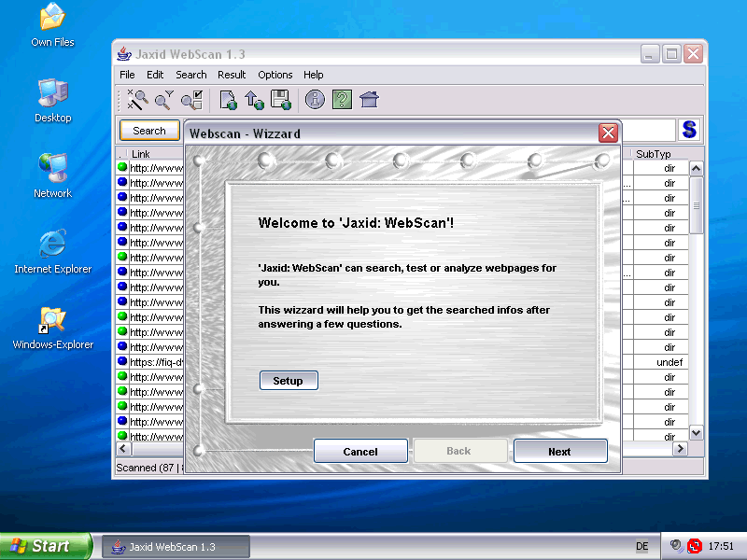
Task: Click the search input field beside S logo
Action: pyautogui.click(x=649, y=130)
